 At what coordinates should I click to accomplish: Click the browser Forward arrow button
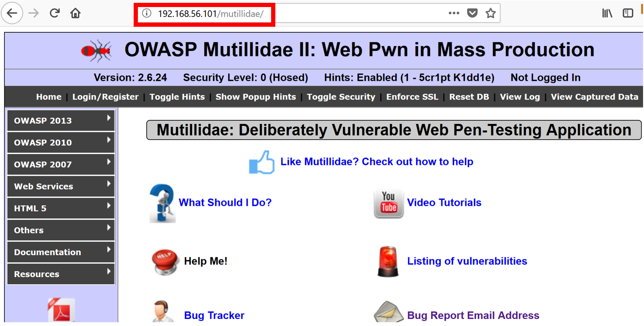[x=33, y=13]
